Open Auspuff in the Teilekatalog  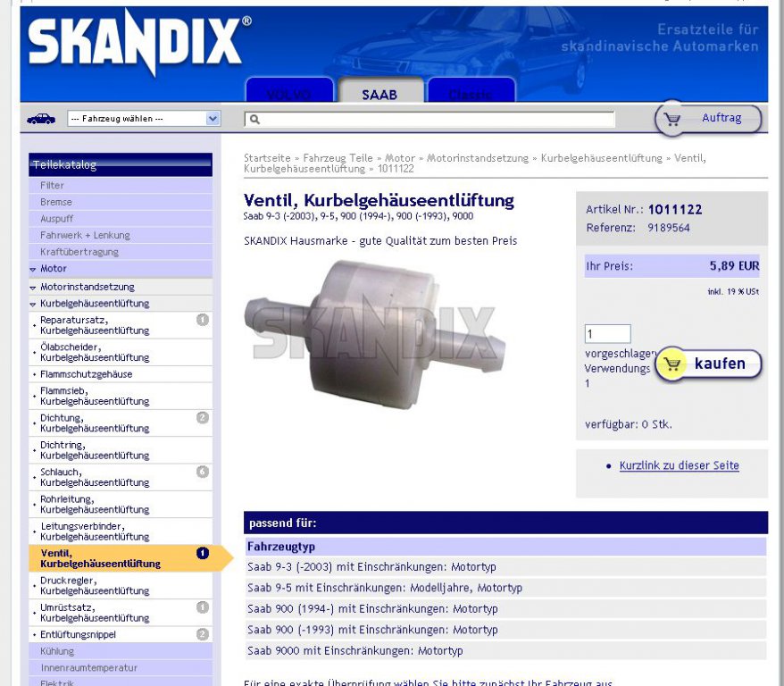point(121,219)
